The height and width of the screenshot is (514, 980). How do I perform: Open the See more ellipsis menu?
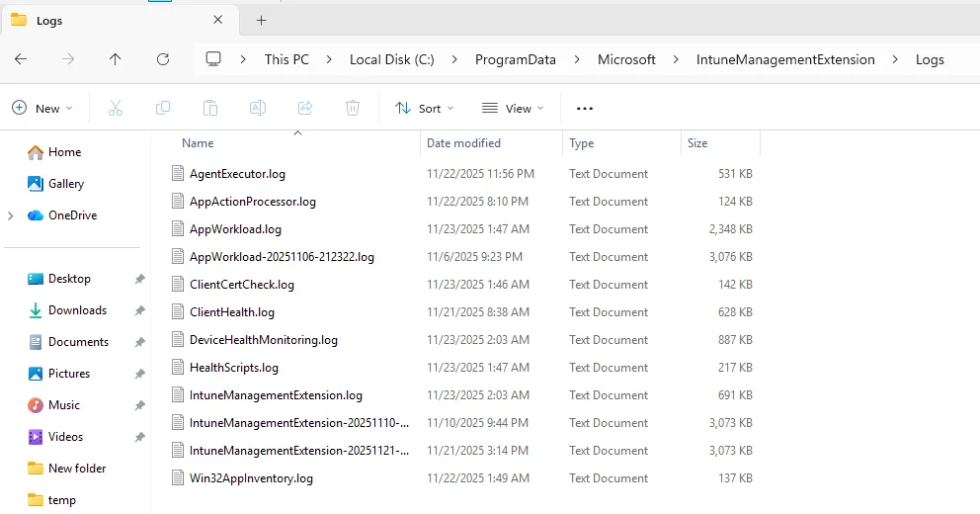pyautogui.click(x=585, y=108)
